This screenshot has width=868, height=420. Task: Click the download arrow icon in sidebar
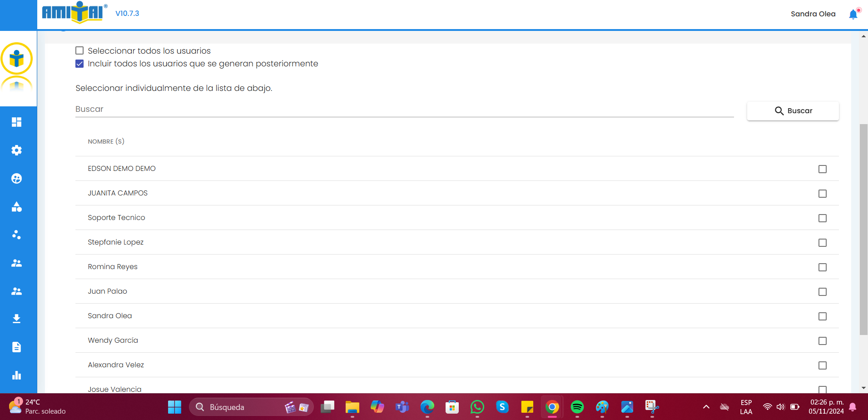click(x=17, y=319)
